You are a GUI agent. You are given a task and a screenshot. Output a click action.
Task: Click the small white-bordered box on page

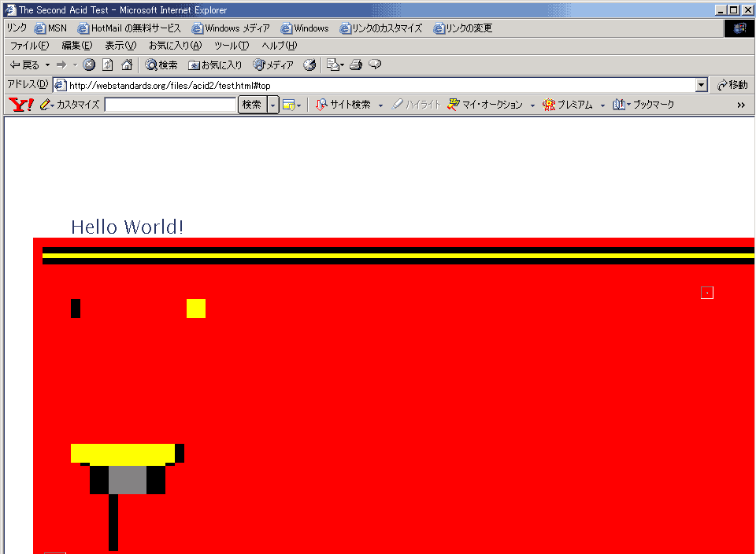707,293
